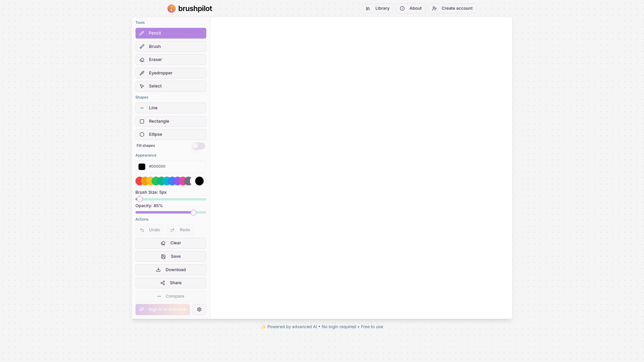Viewport: 644px width, 362px height.
Task: Download the drawing
Action: (171, 270)
